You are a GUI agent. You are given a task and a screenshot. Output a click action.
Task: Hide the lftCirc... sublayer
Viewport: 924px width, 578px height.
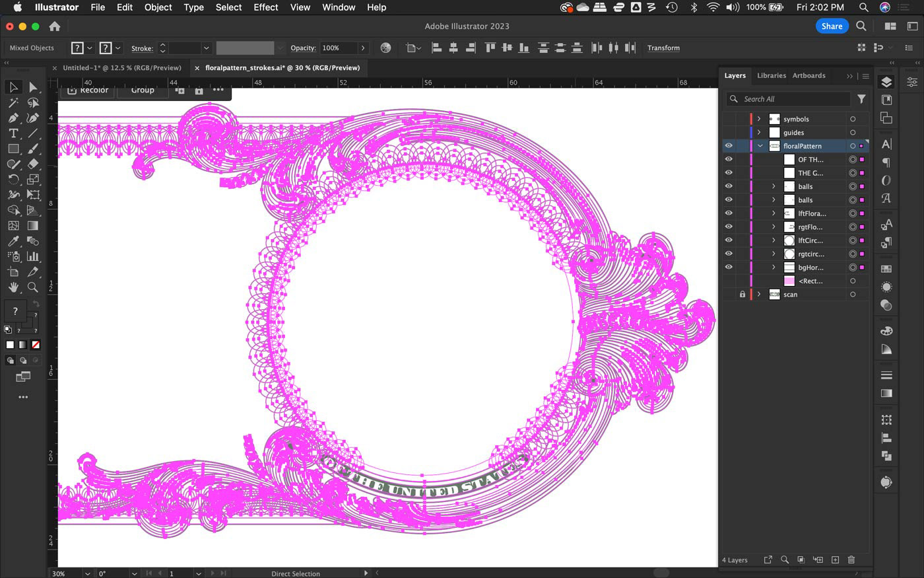[729, 240]
